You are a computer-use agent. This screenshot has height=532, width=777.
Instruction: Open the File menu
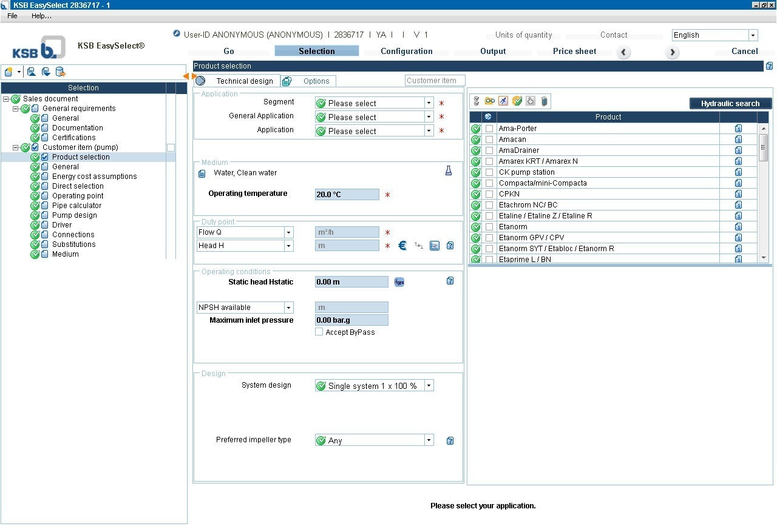pyautogui.click(x=12, y=16)
